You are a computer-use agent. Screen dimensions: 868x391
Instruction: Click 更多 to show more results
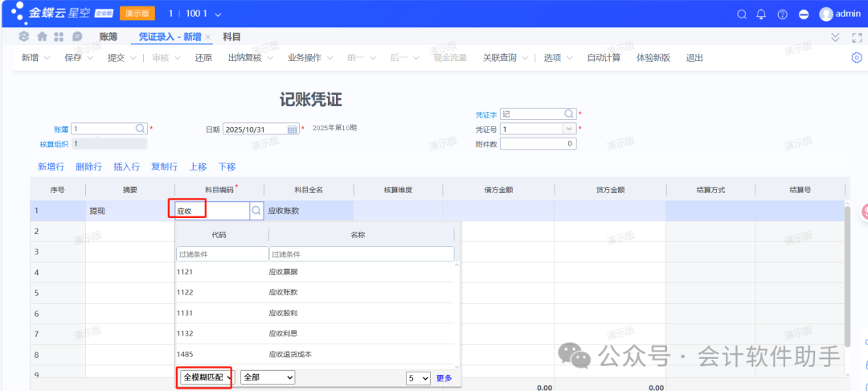click(444, 378)
